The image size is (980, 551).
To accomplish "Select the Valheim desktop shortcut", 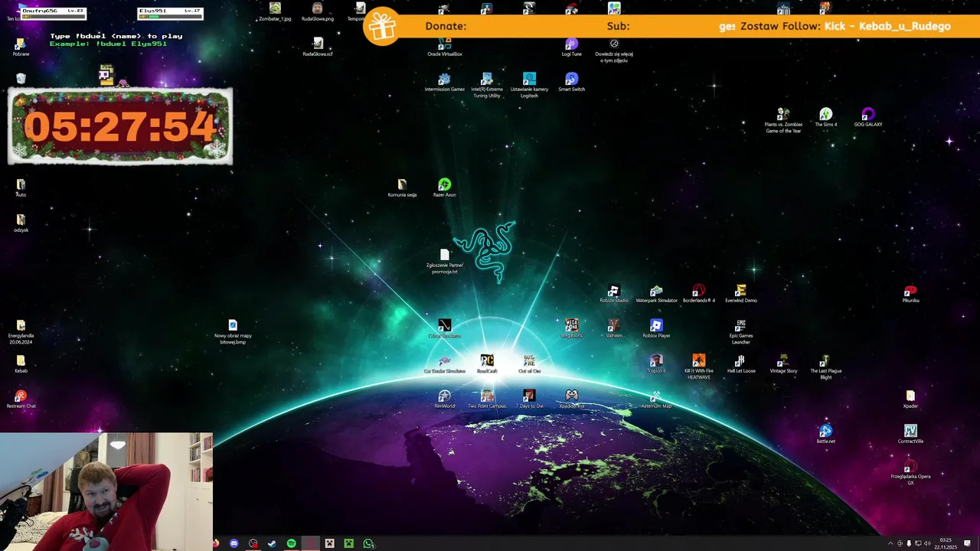I will coord(613,329).
